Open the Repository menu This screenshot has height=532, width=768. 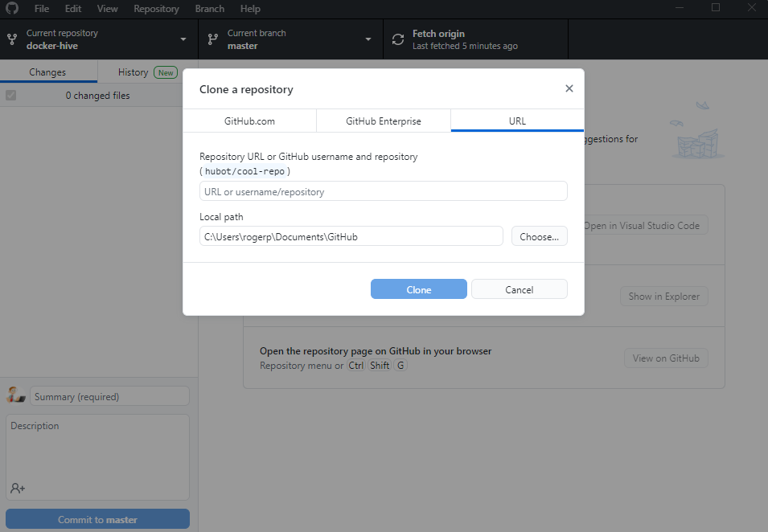(156, 9)
